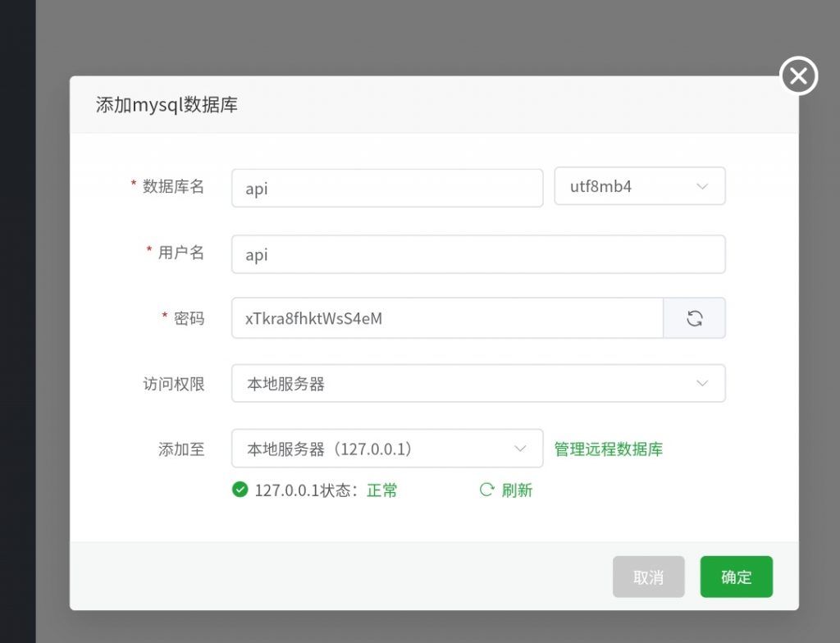
Task: Open the 添加至 server selection dropdown
Action: point(387,449)
